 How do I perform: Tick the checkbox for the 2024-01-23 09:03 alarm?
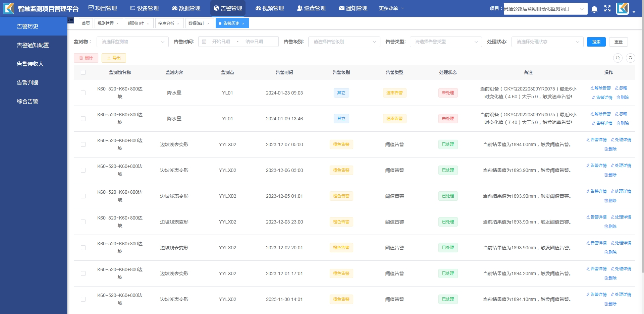[x=83, y=93]
